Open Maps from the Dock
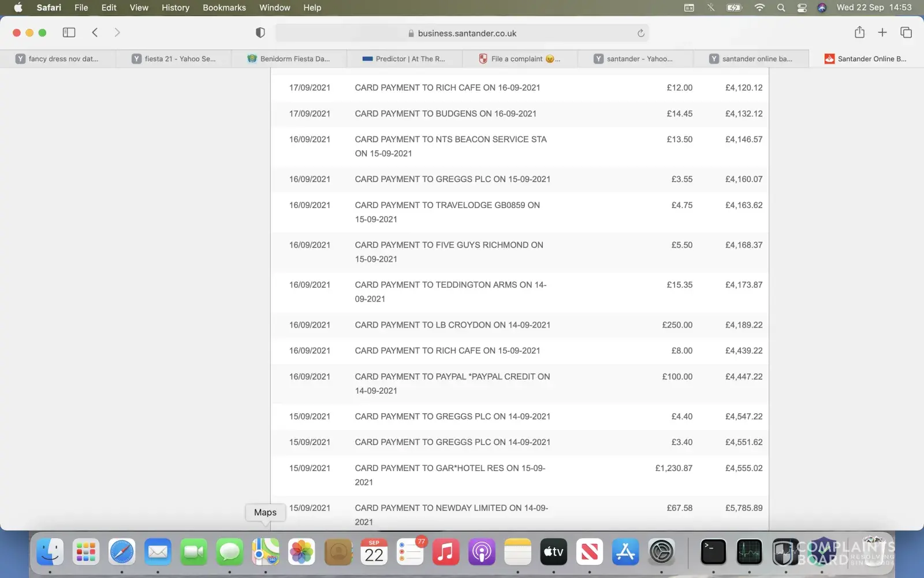Screen dimensions: 924x578 pyautogui.click(x=266, y=552)
